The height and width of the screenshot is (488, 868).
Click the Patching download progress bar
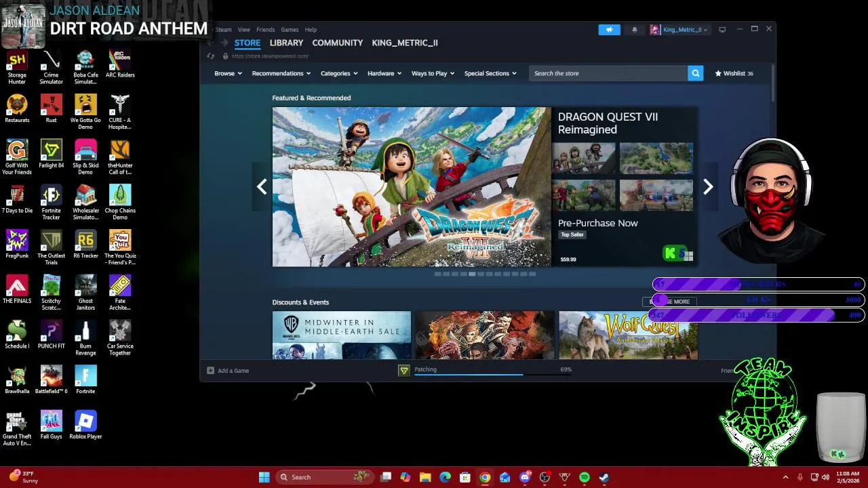tap(494, 373)
